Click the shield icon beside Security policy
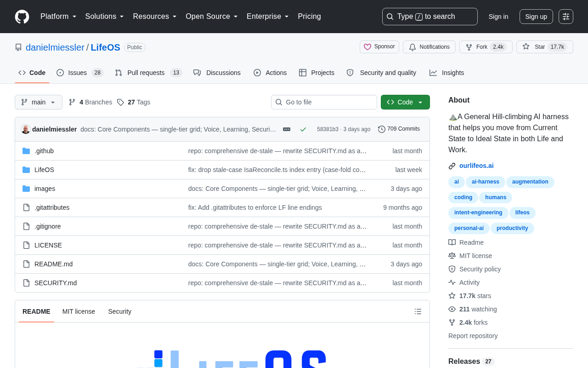Viewport: 588px width, 368px height. click(452, 269)
